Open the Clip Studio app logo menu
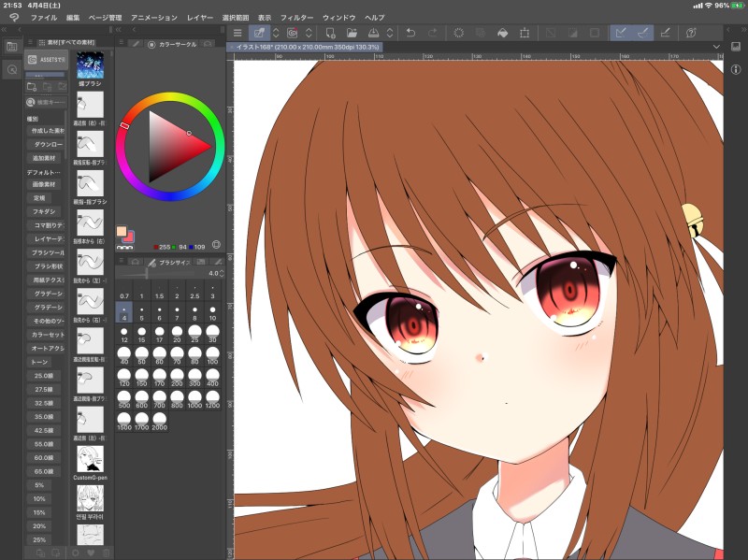The image size is (748, 560). tap(14, 18)
